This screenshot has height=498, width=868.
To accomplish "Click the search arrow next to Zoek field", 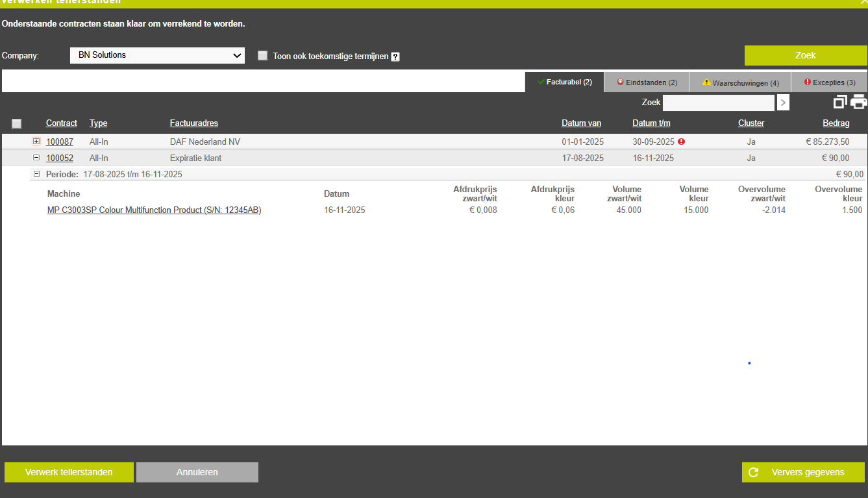I will pyautogui.click(x=784, y=103).
